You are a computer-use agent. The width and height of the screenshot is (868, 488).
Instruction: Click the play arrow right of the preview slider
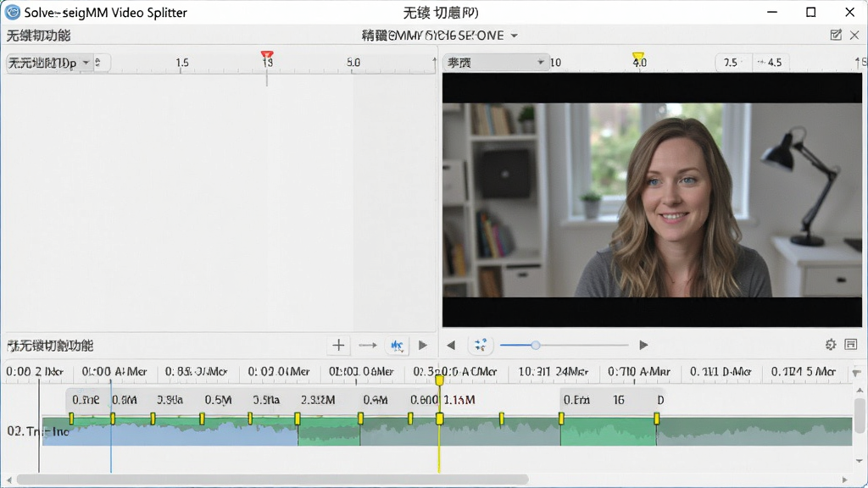point(643,346)
